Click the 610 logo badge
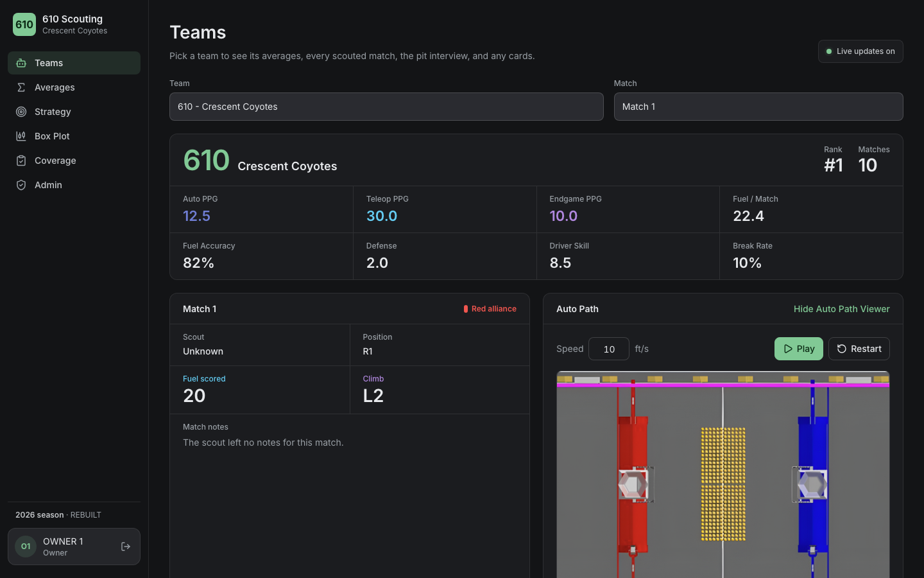Image resolution: width=924 pixels, height=578 pixels. 24,24
